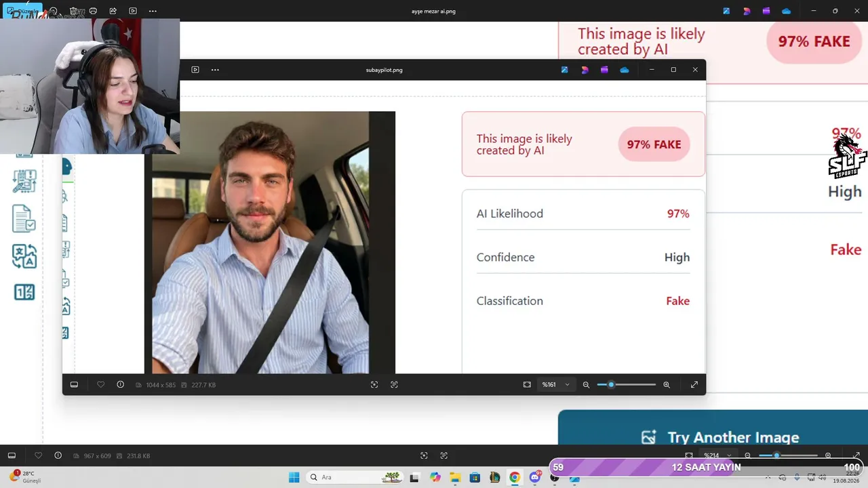The height and width of the screenshot is (488, 868).
Task: Open OneDrive from subaypilot.png title bar
Action: [625, 70]
